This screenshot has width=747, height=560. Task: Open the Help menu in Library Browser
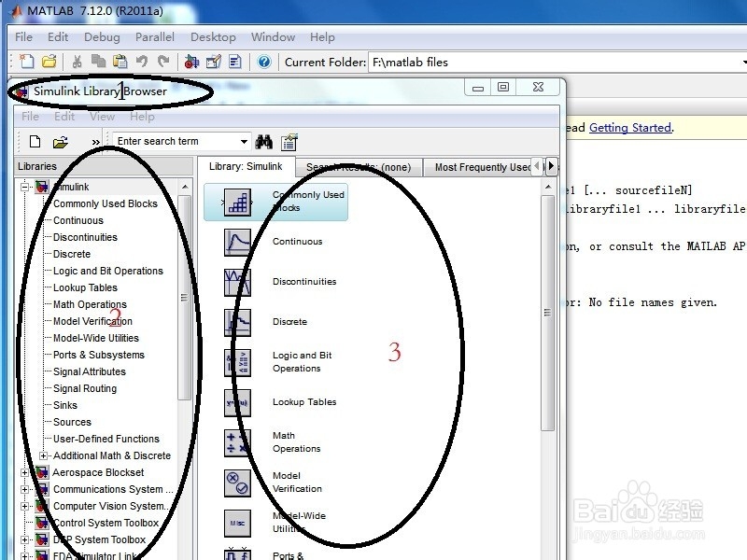click(142, 116)
